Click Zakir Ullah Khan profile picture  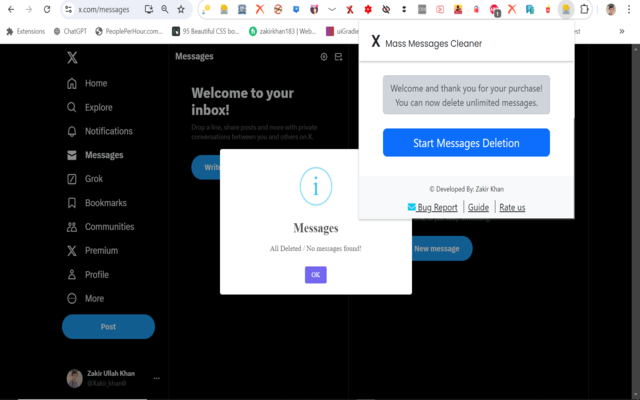(75, 378)
